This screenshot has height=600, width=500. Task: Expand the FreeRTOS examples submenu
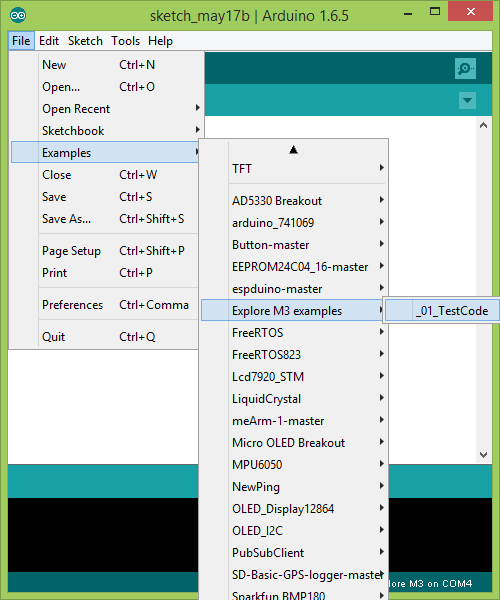point(293,333)
